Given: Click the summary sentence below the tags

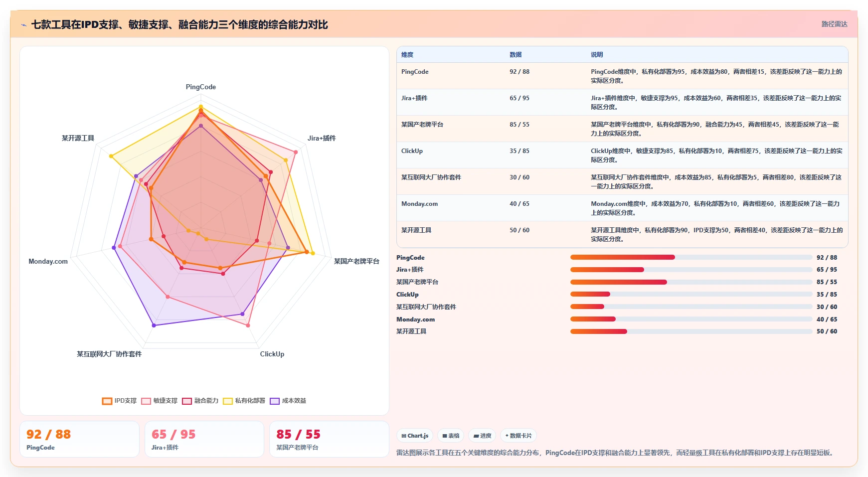Looking at the screenshot, I should (x=616, y=453).
